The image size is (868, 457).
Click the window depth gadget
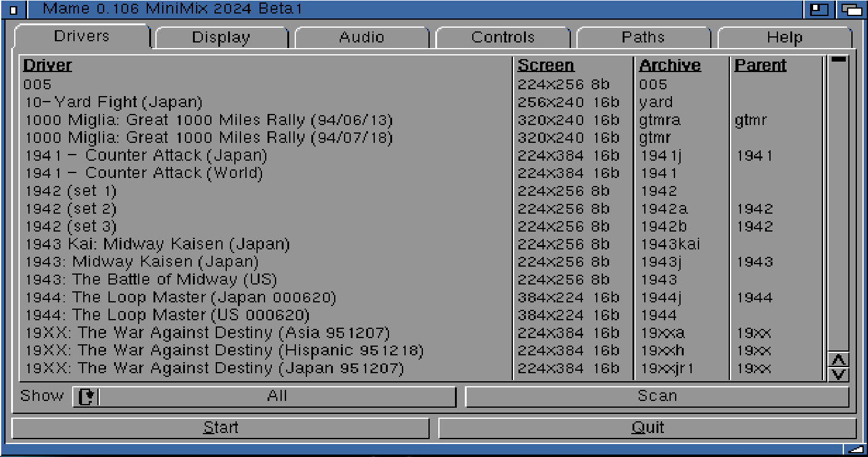point(851,9)
